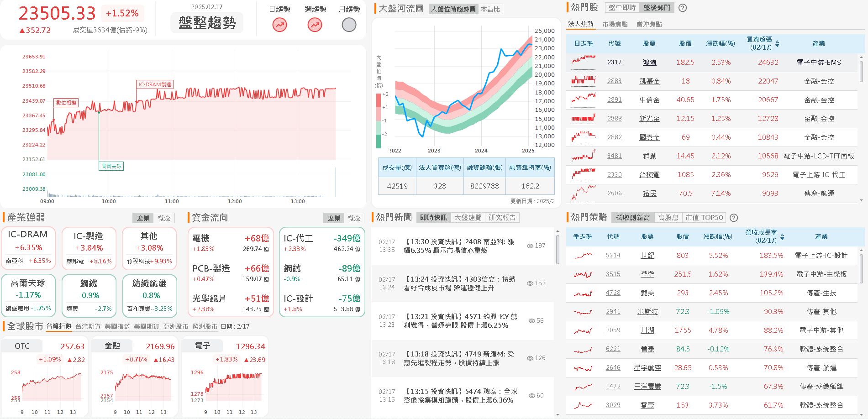Open the 電子 index mini chart

[x=225, y=376]
